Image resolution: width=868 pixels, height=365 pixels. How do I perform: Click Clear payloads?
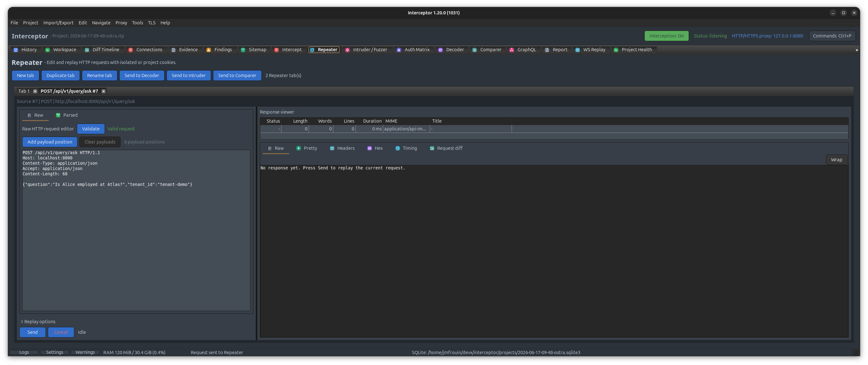tap(100, 142)
